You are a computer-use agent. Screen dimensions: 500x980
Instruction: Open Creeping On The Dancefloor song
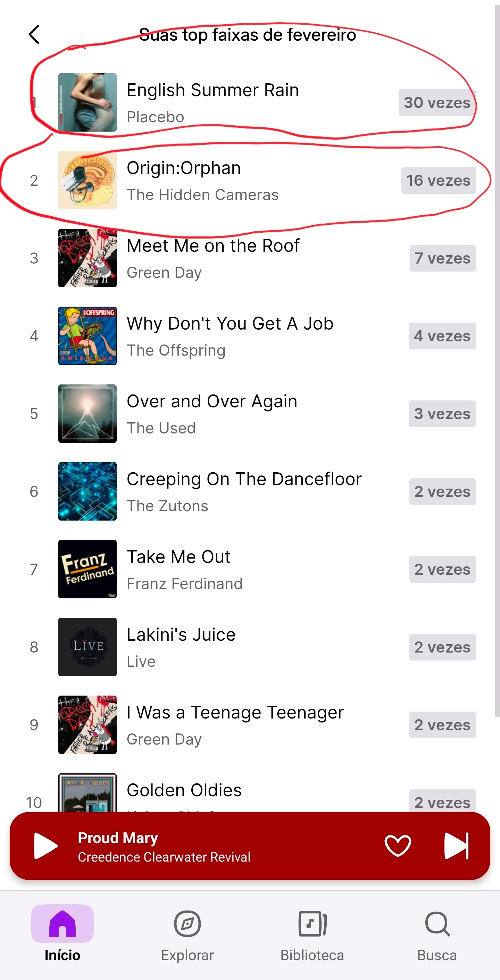(x=243, y=479)
